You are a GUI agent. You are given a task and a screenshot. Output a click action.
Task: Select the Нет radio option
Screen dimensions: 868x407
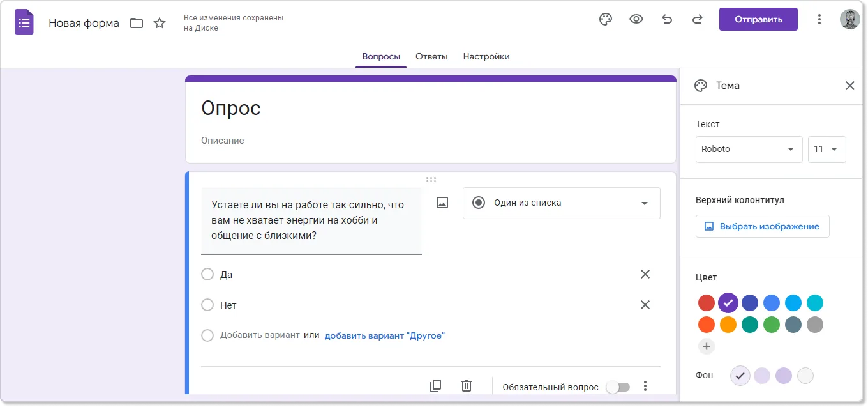tap(207, 305)
